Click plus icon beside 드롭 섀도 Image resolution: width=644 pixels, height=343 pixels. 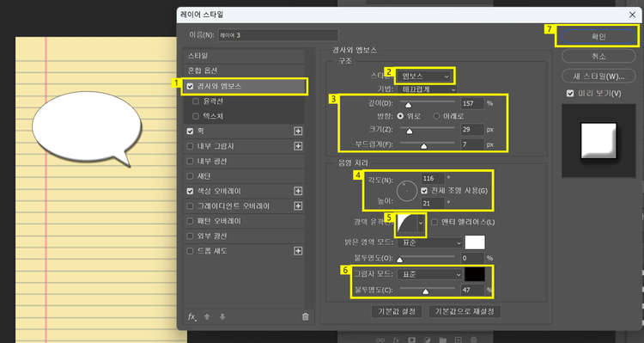point(298,251)
